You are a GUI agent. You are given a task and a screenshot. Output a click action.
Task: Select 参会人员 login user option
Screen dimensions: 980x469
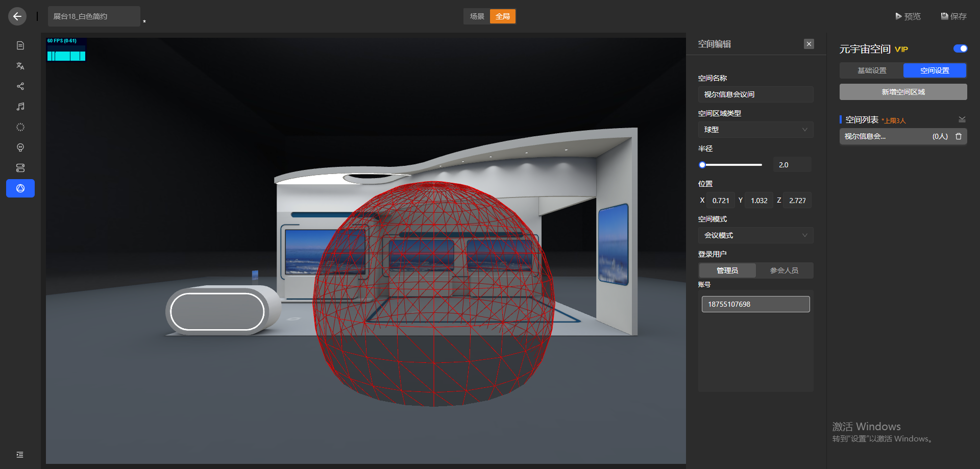(784, 270)
